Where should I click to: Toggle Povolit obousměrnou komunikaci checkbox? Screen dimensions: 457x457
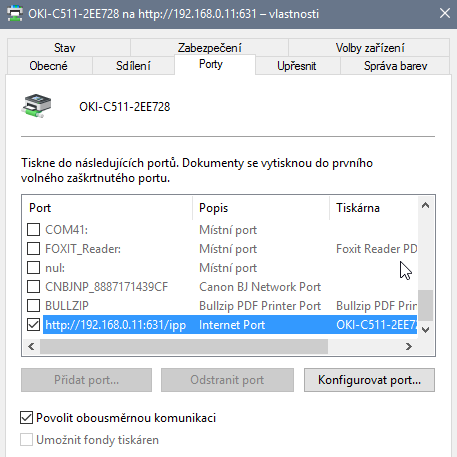26,418
